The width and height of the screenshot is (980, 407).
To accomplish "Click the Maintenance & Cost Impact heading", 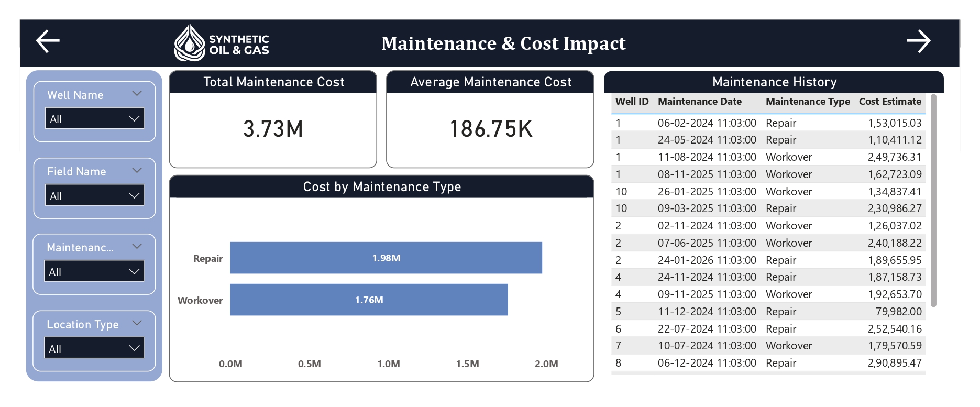I will [x=503, y=43].
